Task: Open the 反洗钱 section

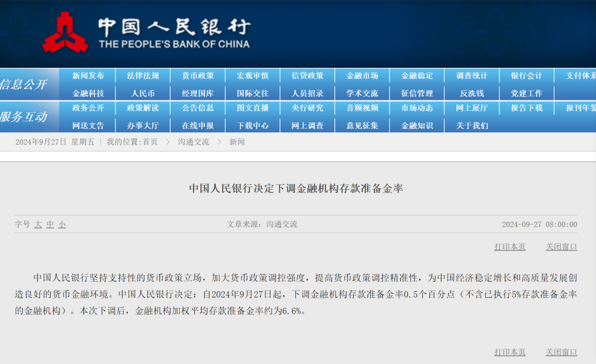Action: pyautogui.click(x=472, y=92)
